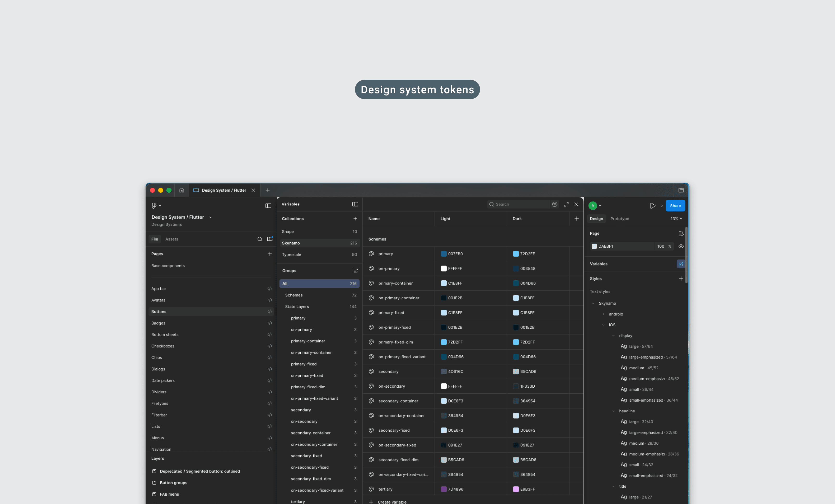This screenshot has height=504, width=835.
Task: Open the local variables icon in Design panel
Action: coord(681,264)
